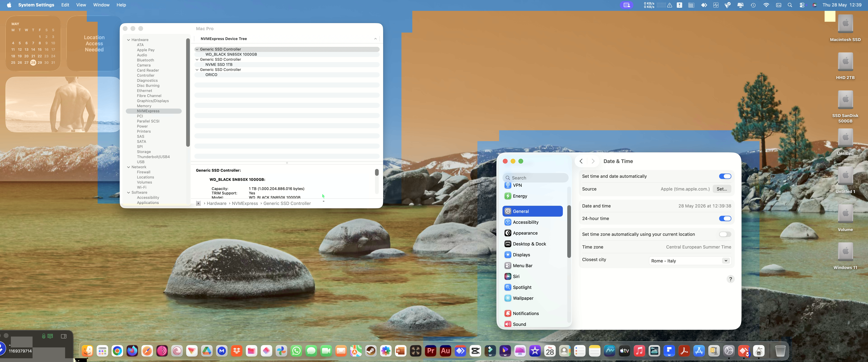Select Storage in the Mac Pro hardware list
This screenshot has width=868, height=362.
click(144, 152)
